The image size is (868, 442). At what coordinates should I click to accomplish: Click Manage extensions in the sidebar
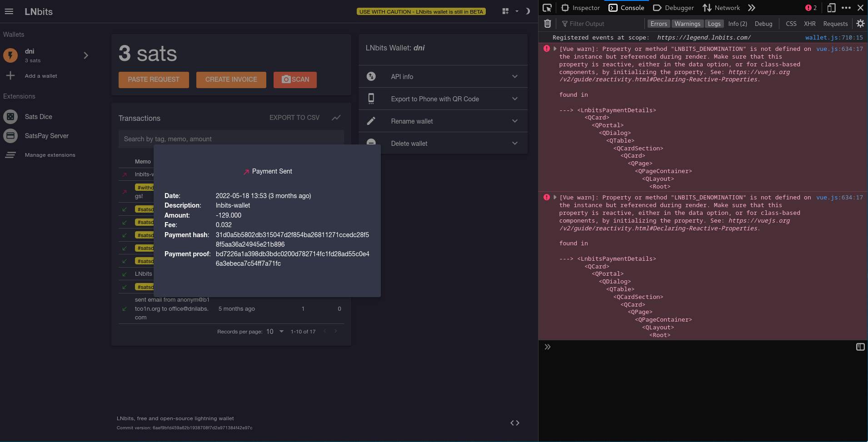coord(50,154)
